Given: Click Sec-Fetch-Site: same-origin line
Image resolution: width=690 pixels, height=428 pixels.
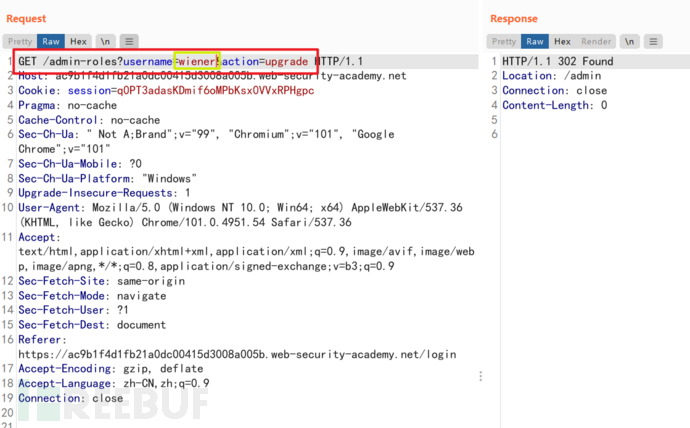Looking at the screenshot, I should pos(101,281).
